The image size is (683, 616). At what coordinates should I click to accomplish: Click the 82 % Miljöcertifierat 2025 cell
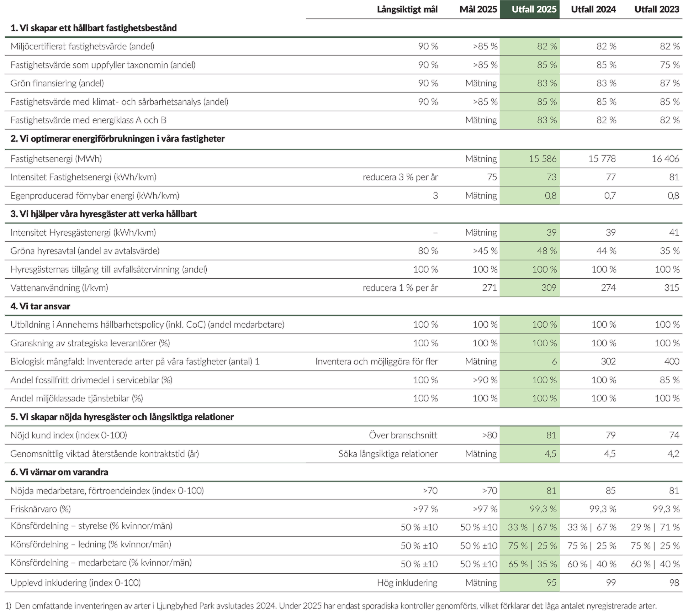(x=547, y=47)
